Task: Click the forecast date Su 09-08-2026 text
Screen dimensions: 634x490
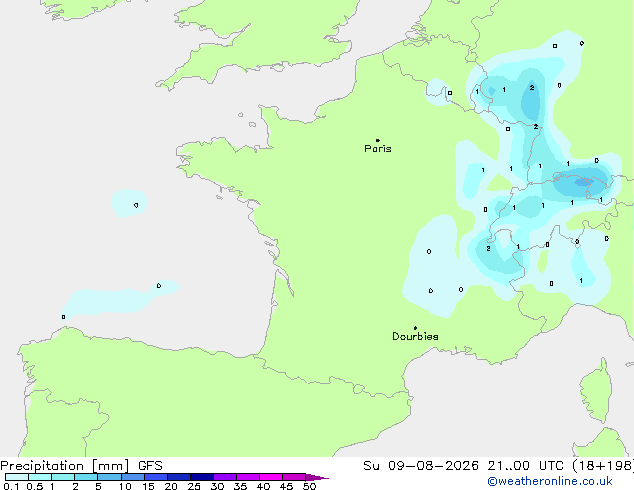Action: (421, 466)
